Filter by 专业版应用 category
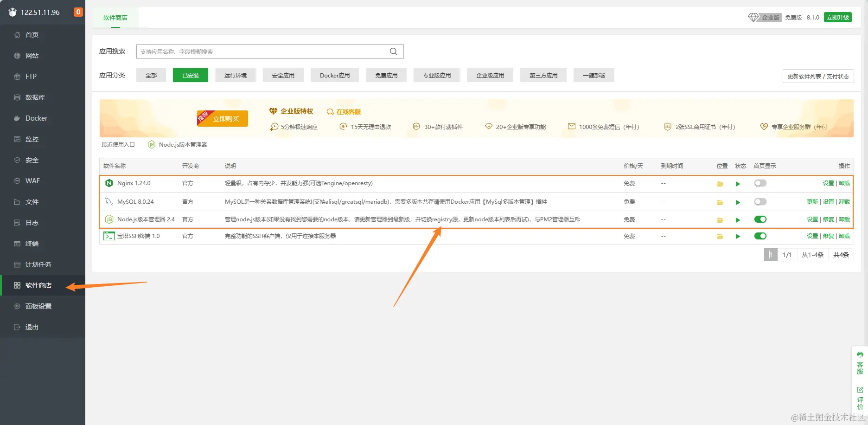The width and height of the screenshot is (868, 425). pos(437,75)
